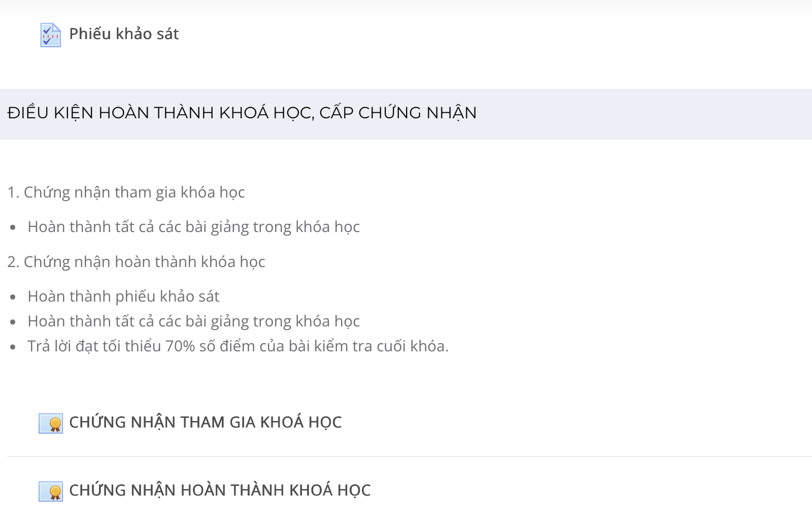Click the ribbon certificate icon for CHỨNG NHẬN THAM GIA
812x525 pixels.
point(51,423)
